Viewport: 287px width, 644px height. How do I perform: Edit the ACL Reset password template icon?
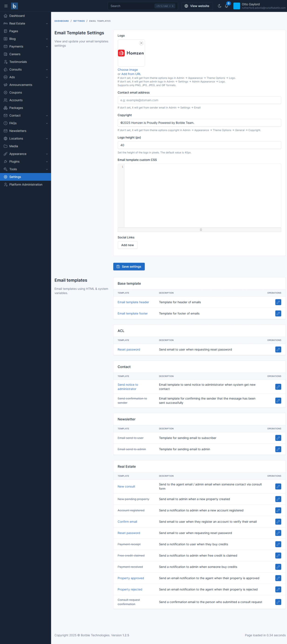click(278, 349)
